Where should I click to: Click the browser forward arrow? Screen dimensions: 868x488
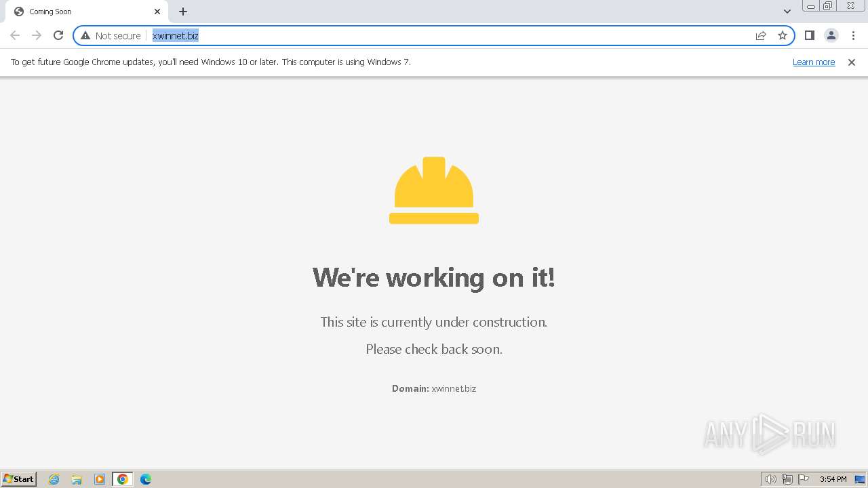(37, 35)
